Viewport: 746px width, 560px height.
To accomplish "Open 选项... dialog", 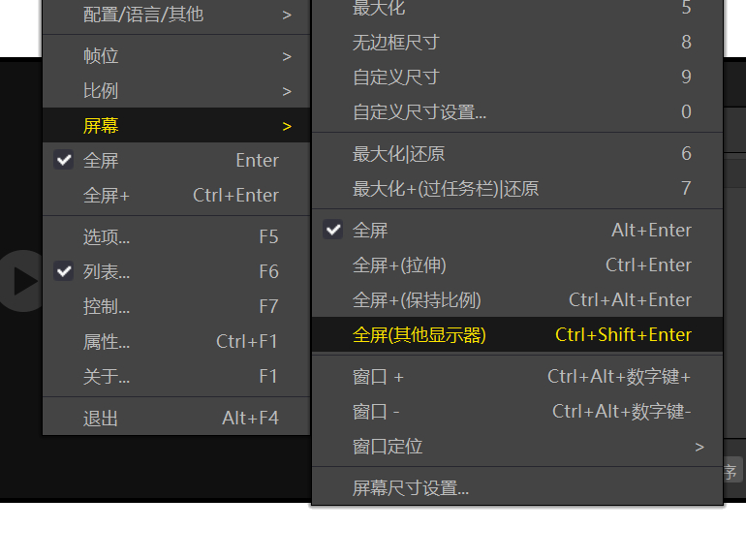I will point(176,237).
